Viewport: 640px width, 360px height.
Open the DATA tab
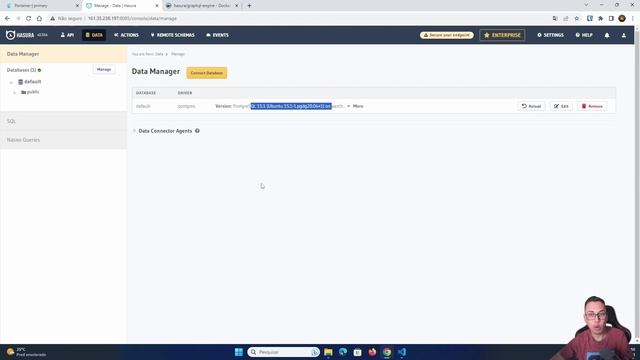tap(94, 35)
